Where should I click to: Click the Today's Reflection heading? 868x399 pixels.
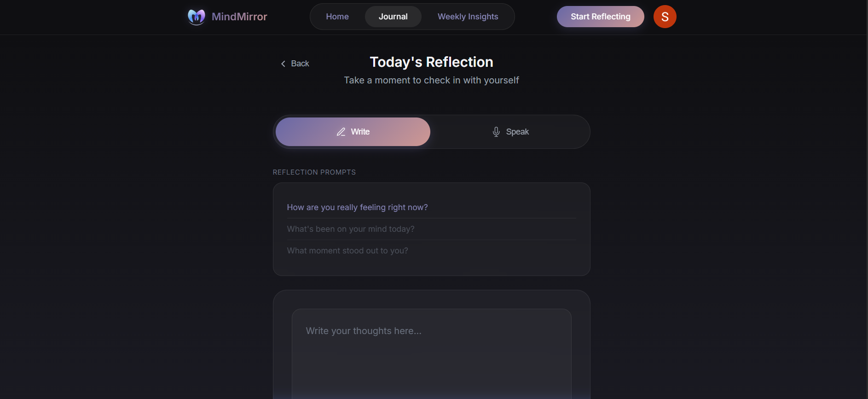click(432, 62)
